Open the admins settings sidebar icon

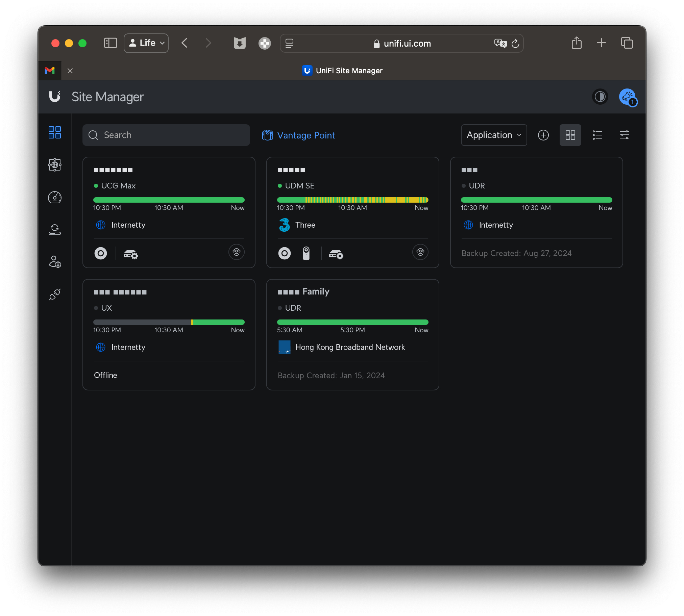tap(54, 262)
